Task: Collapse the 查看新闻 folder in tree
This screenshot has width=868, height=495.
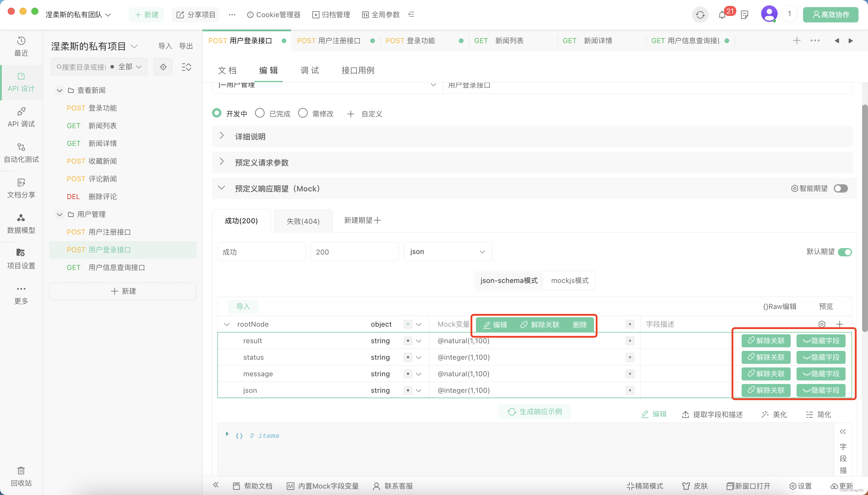Action: pyautogui.click(x=60, y=90)
